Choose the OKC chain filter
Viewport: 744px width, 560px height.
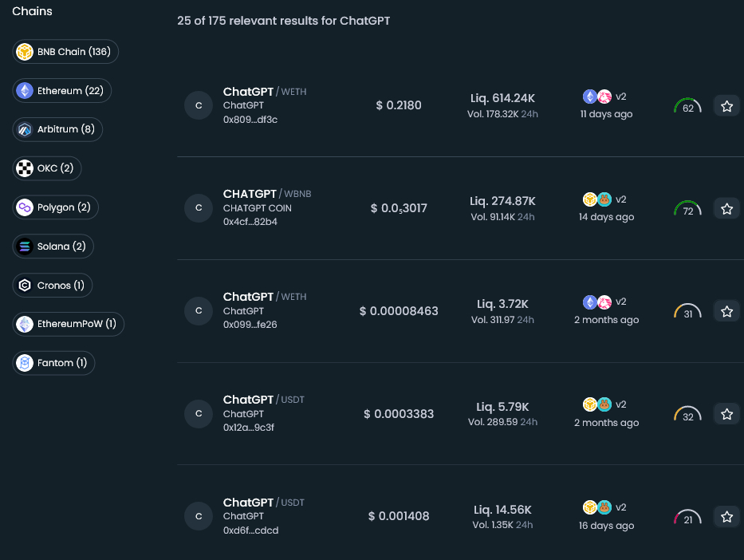pyautogui.click(x=48, y=168)
